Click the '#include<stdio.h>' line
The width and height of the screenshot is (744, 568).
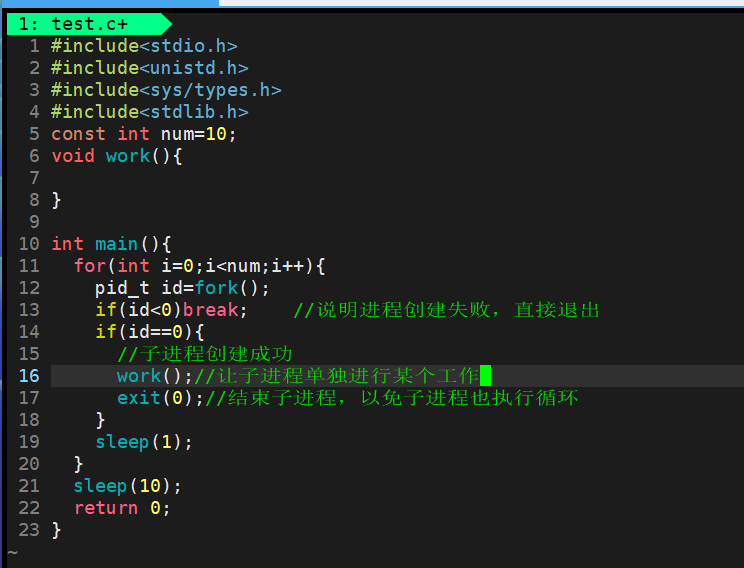pyautogui.click(x=144, y=46)
